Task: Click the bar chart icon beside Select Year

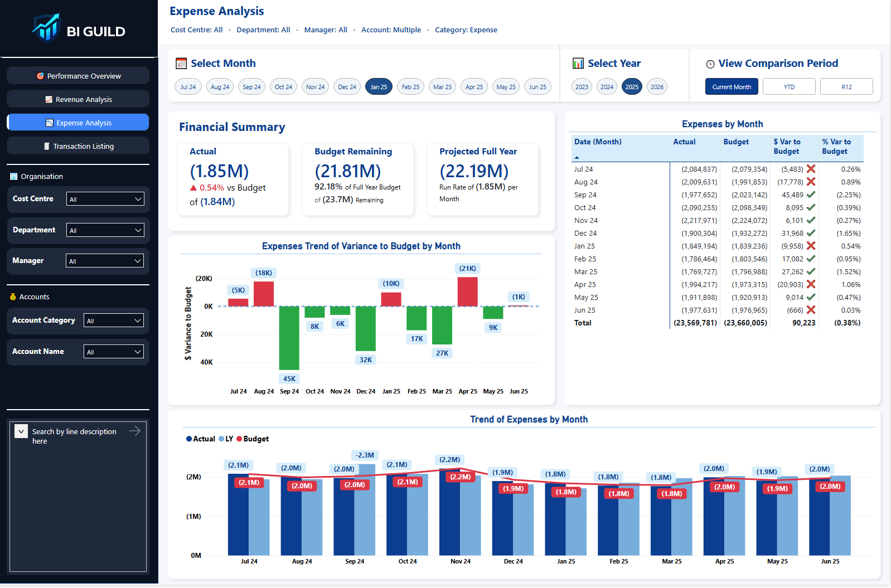Action: pyautogui.click(x=578, y=64)
